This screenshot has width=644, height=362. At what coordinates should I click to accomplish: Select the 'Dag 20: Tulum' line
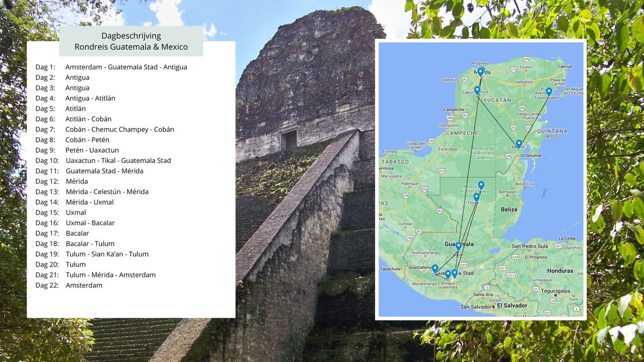coord(60,264)
